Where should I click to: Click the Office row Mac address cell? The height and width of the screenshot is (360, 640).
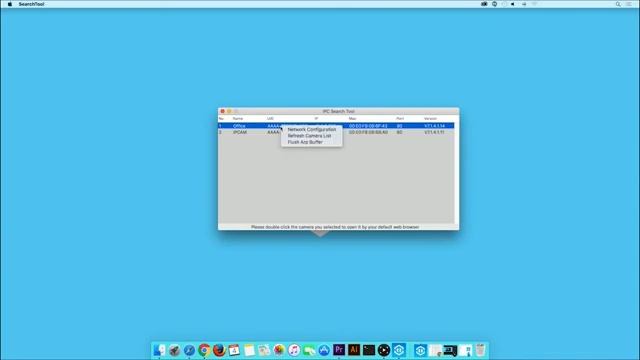368,126
